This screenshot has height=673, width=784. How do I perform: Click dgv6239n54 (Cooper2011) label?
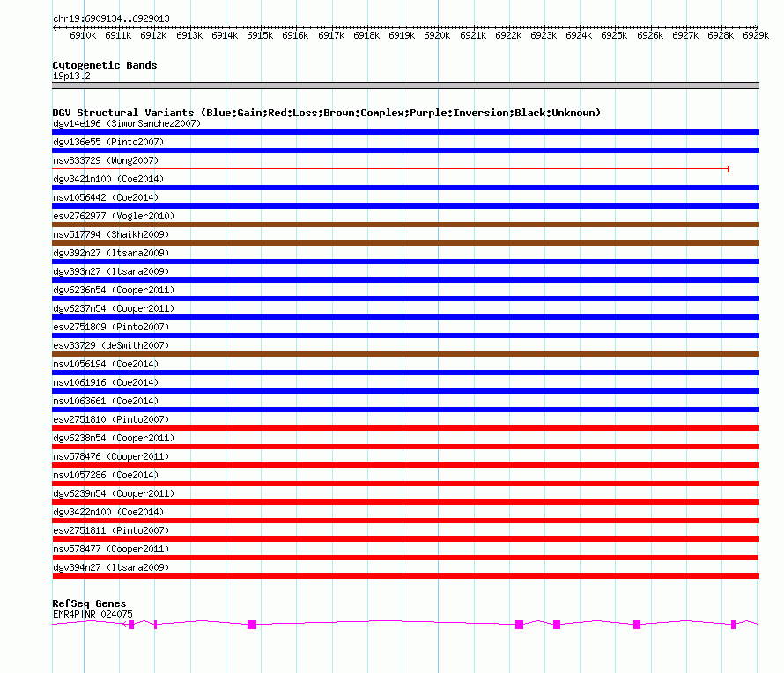[114, 493]
